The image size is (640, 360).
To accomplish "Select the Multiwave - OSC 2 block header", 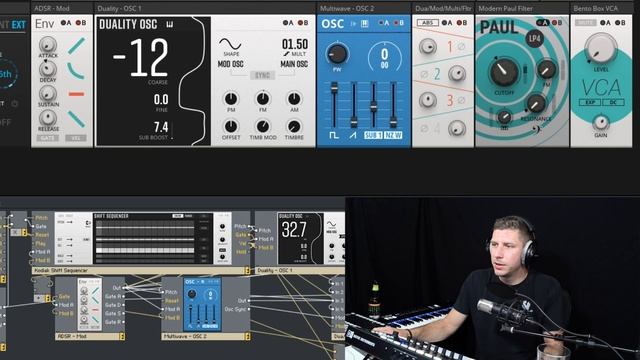I will [x=364, y=8].
